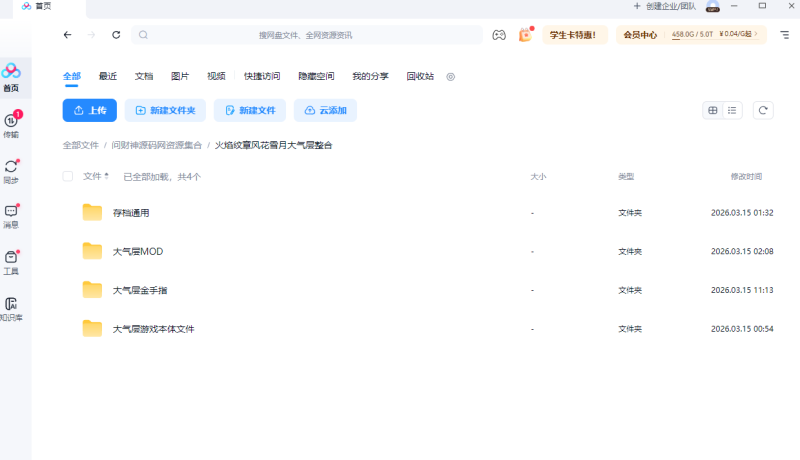
Task: Open the 大气层金手指 folder name
Action: [x=140, y=290]
